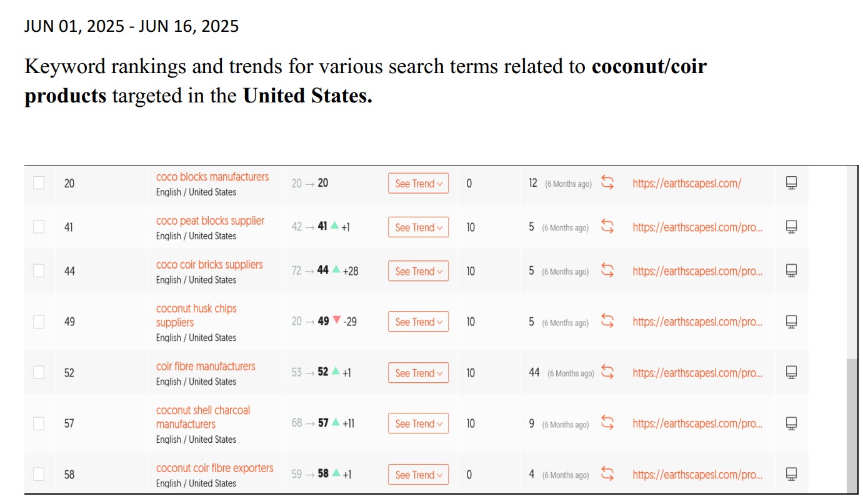Refresh ranking for coir fibre manufacturers

coord(607,373)
